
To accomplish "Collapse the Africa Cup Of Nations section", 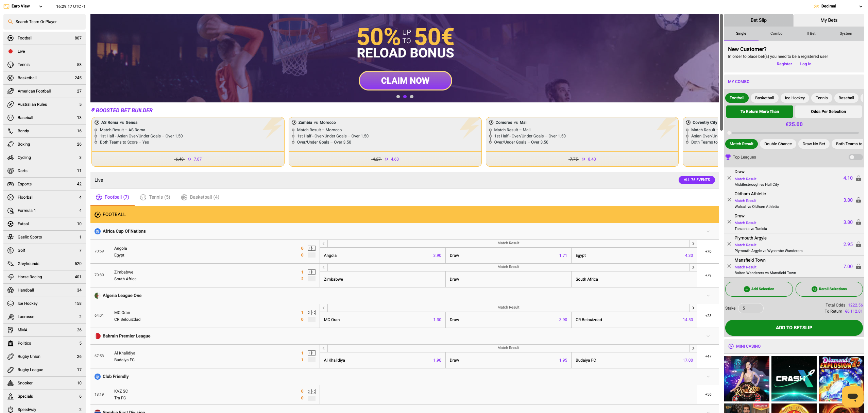I will coord(708,231).
